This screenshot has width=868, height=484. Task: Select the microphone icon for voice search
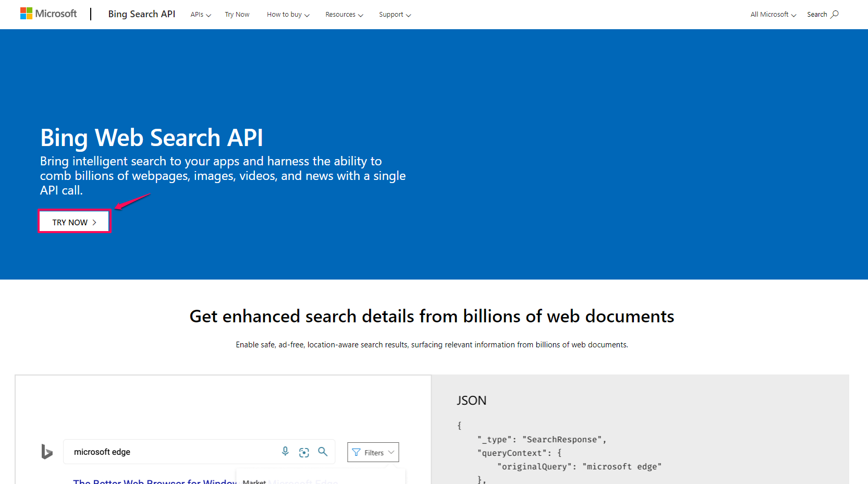coord(285,452)
